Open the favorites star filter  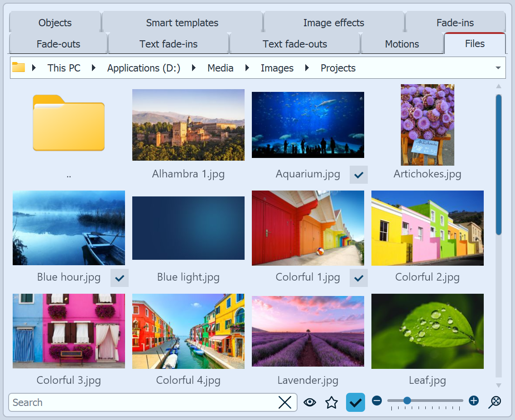(x=332, y=402)
